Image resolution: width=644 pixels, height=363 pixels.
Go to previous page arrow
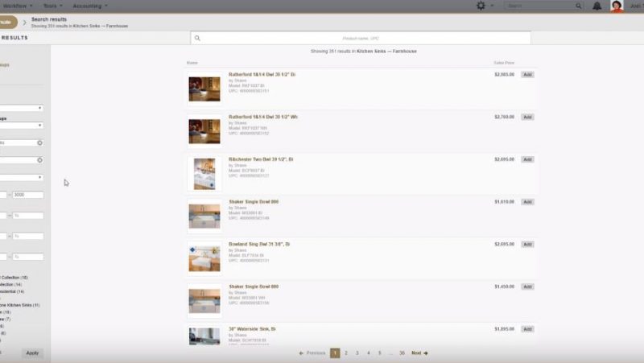pyautogui.click(x=301, y=353)
